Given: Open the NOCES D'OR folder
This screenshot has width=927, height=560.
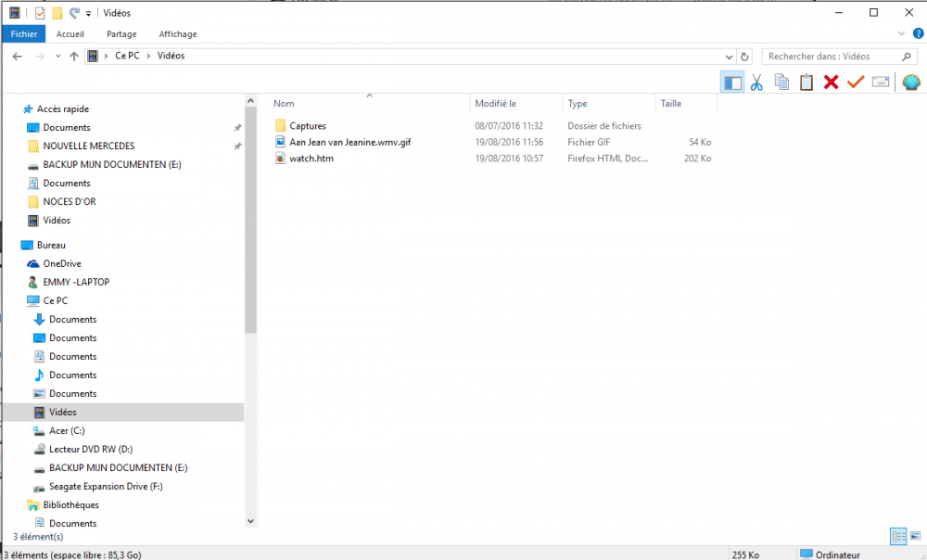Looking at the screenshot, I should point(70,201).
